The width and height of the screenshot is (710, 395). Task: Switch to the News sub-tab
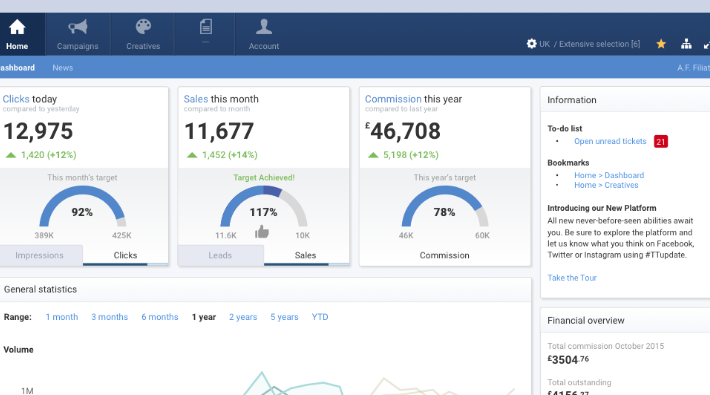tap(62, 67)
